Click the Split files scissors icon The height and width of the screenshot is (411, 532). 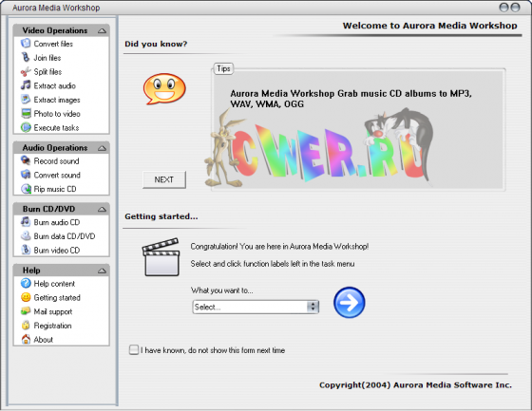tap(26, 71)
